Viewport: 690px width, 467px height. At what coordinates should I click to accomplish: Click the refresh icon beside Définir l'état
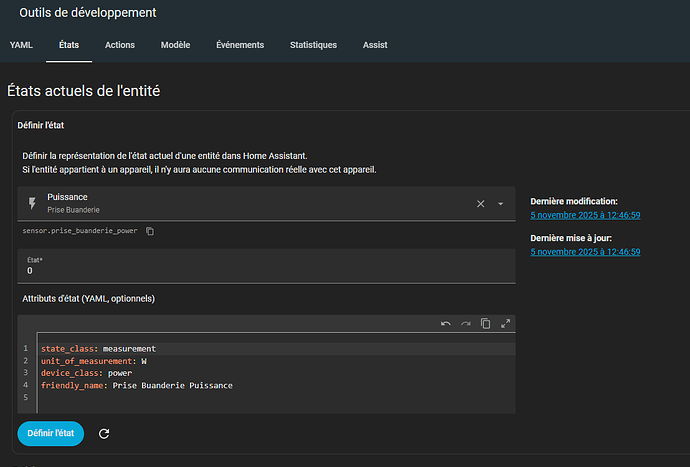pos(104,434)
